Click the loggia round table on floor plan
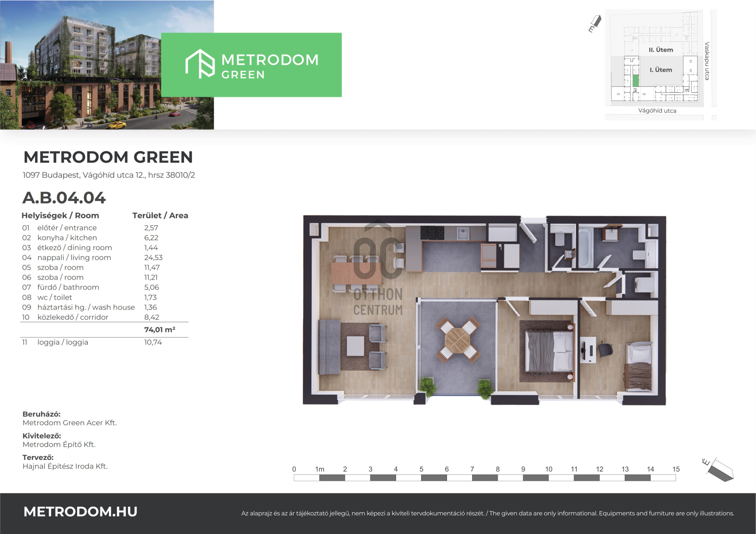This screenshot has width=756, height=534. click(458, 340)
